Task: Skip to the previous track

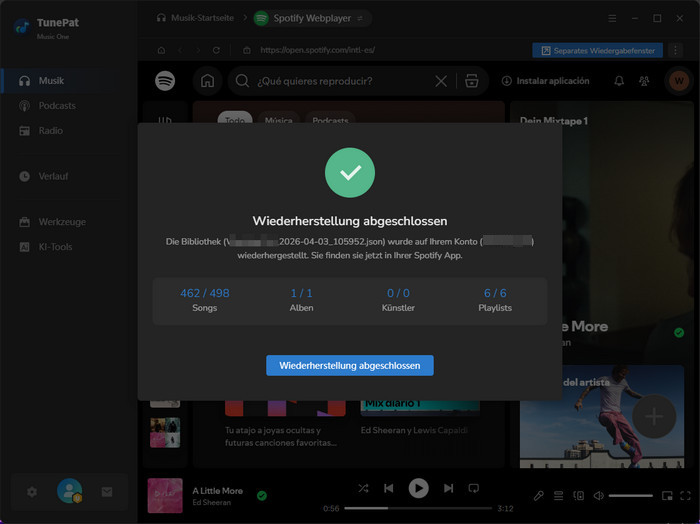Action: (389, 488)
